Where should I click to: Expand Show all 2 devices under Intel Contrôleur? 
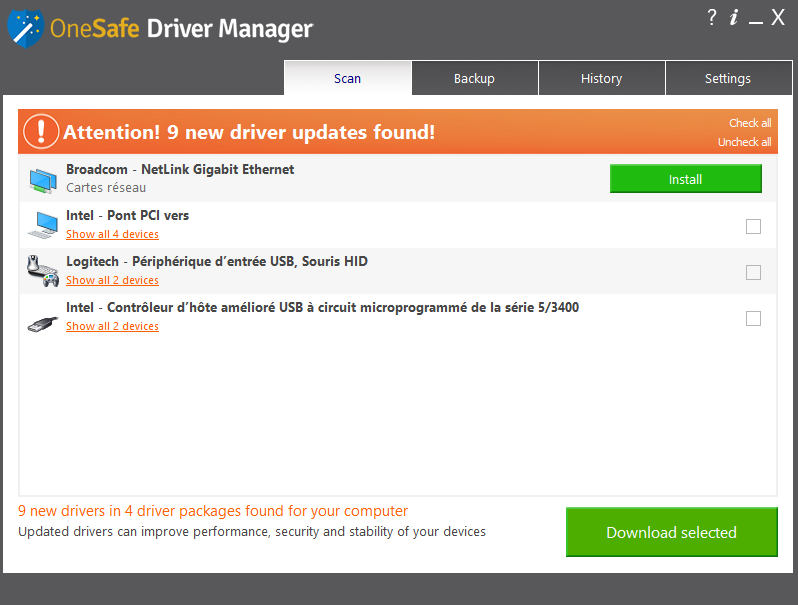[x=112, y=326]
